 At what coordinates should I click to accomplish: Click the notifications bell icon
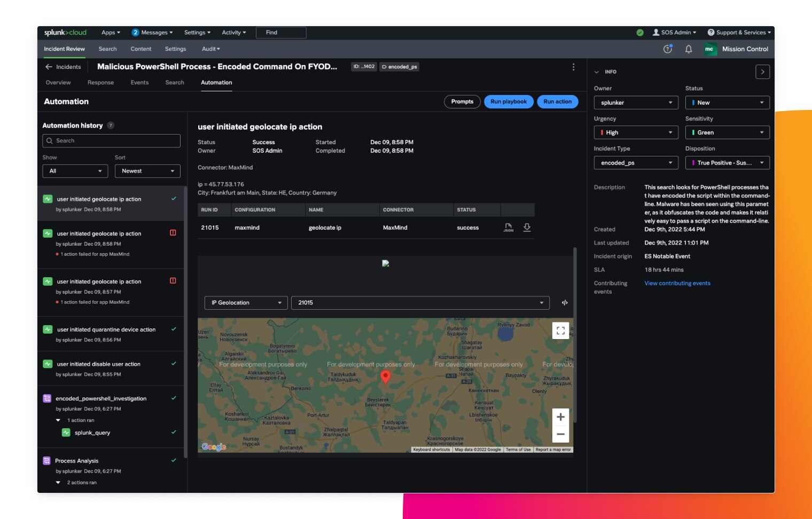[x=689, y=49]
